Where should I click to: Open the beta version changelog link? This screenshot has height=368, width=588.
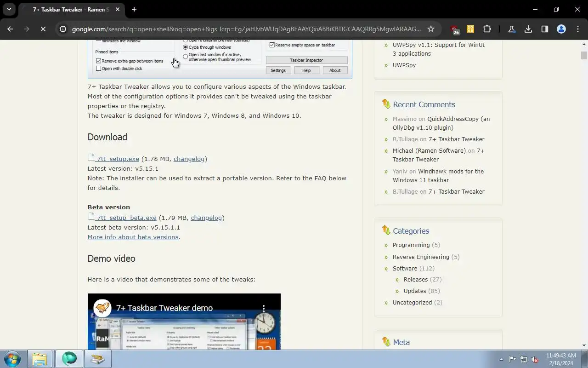pyautogui.click(x=206, y=218)
